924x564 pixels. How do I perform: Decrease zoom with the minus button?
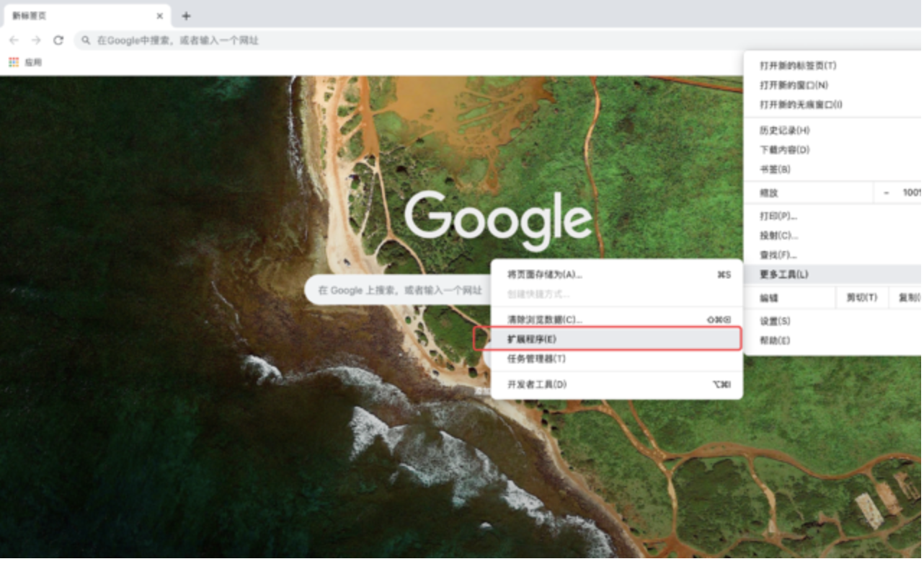click(x=886, y=193)
